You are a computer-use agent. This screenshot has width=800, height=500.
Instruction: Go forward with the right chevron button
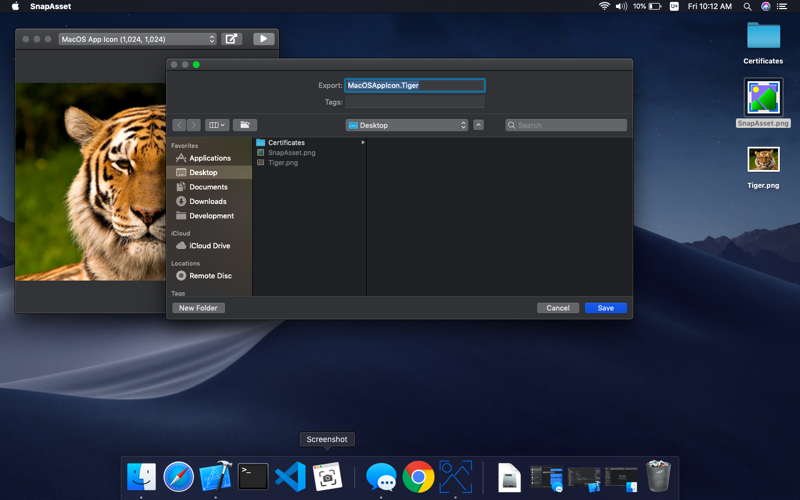(193, 125)
